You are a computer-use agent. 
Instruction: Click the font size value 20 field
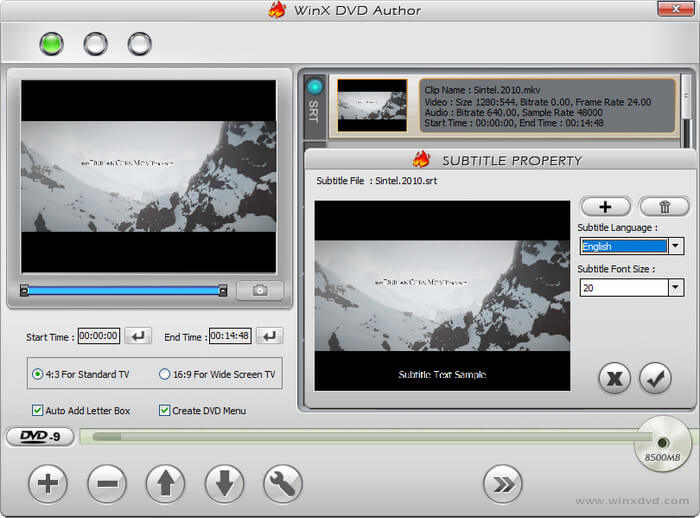(x=624, y=288)
